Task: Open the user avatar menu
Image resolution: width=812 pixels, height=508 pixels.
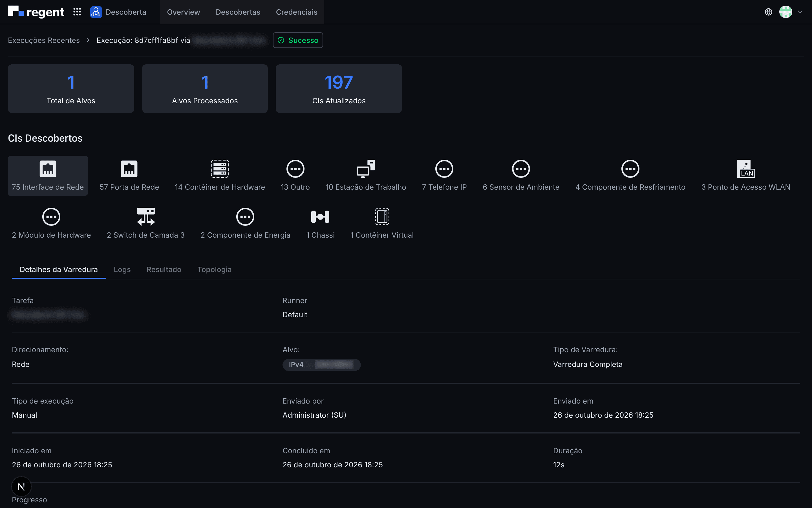Action: [785, 12]
